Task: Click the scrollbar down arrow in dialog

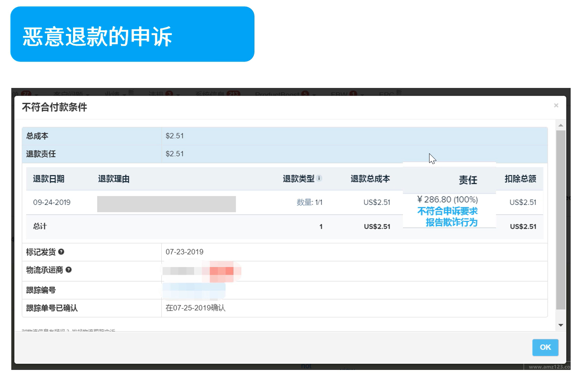Action: [561, 325]
